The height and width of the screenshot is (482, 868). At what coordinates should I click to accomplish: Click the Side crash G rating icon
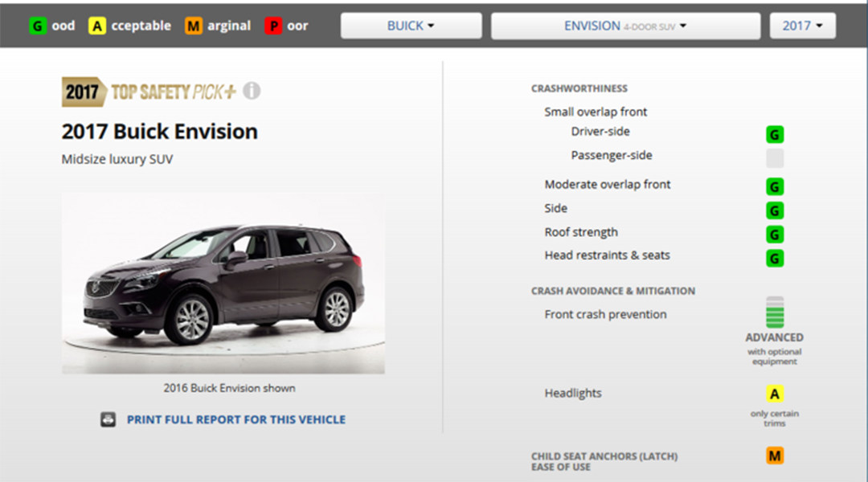pyautogui.click(x=775, y=210)
